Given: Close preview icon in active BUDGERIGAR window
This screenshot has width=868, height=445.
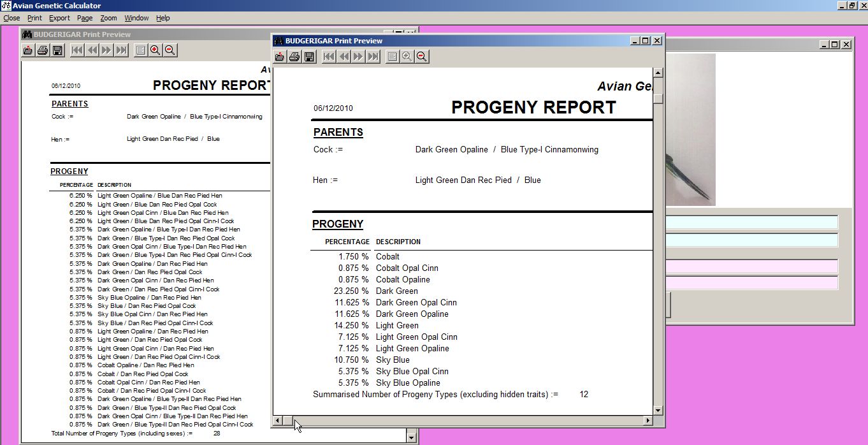Looking at the screenshot, I should coord(280,57).
